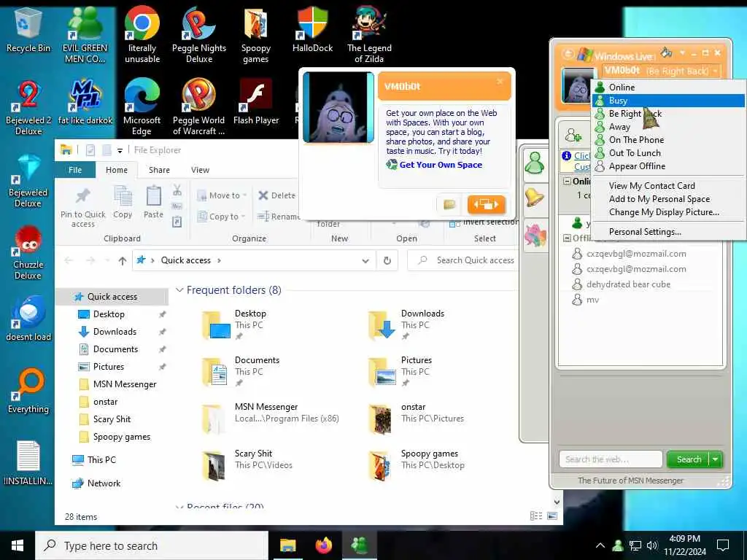Click the VM0b0t status name dropdown

[x=661, y=71]
